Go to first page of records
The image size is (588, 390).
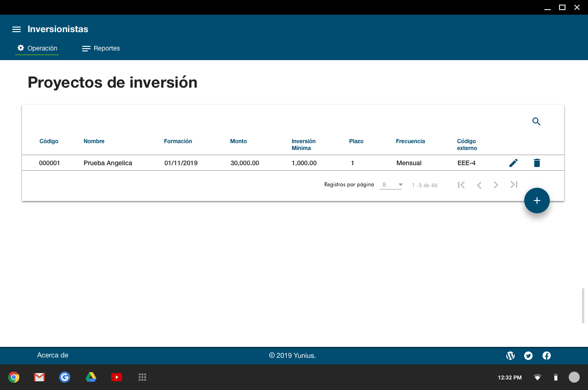[x=461, y=185]
